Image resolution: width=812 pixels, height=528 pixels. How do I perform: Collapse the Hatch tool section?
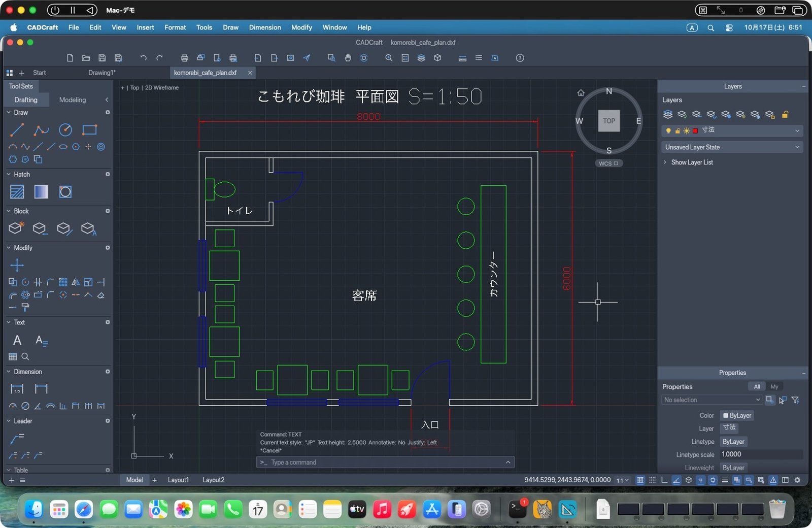9,174
